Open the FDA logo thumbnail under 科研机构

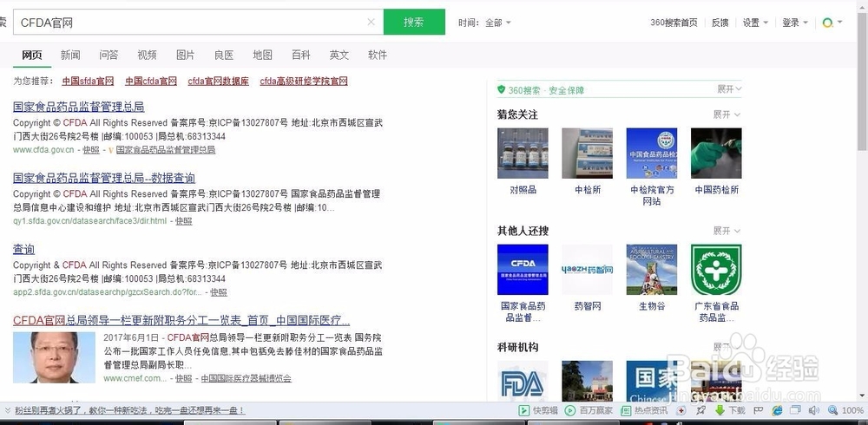(523, 381)
